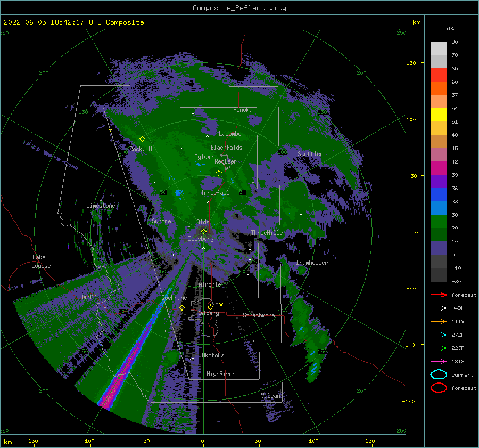
Task: Click the timestamp 2022/06/05 18:42:17 UTC Composite
Action: [73, 22]
